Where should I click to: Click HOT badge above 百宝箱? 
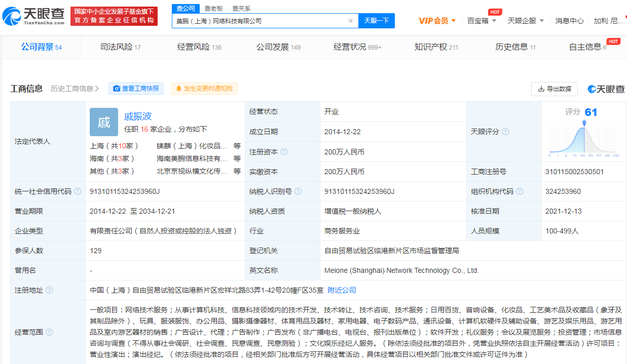[x=495, y=12]
